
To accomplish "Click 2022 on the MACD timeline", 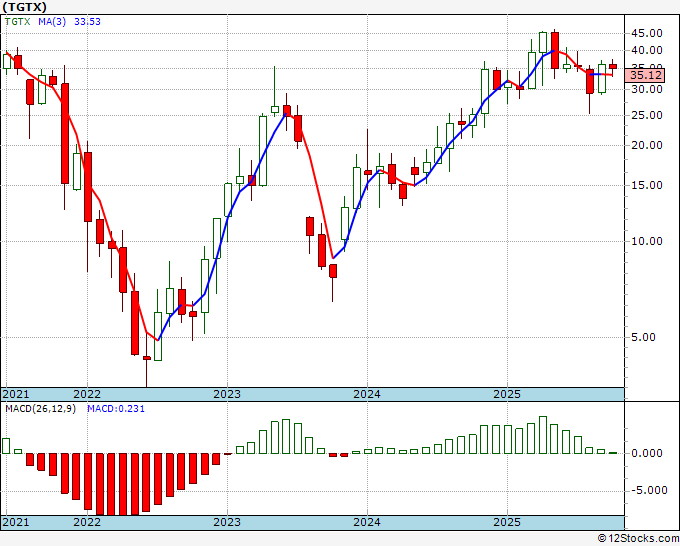I will (x=87, y=522).
